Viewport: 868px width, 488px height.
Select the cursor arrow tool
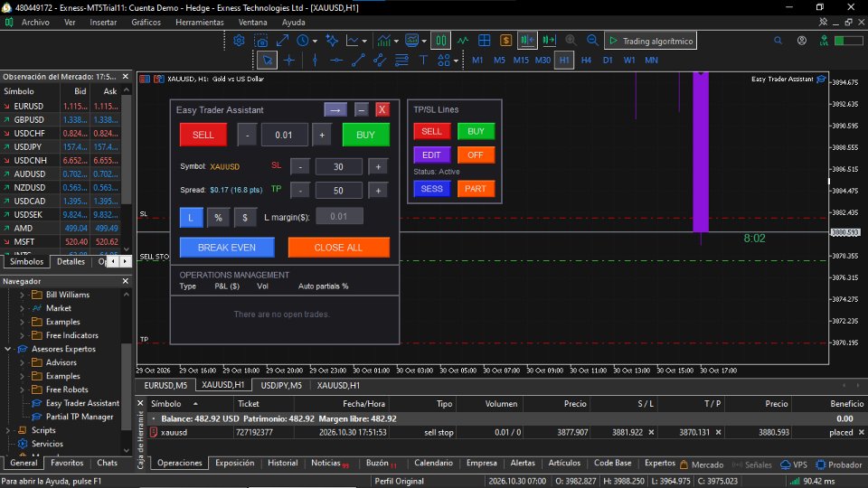[x=267, y=61]
